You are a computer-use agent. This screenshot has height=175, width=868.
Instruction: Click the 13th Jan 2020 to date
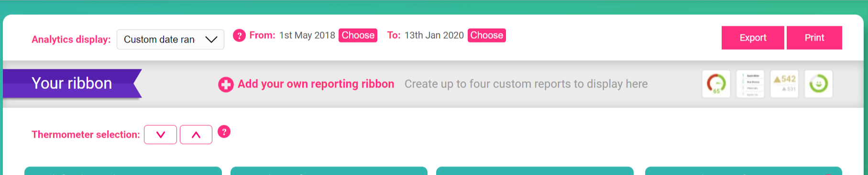point(434,35)
